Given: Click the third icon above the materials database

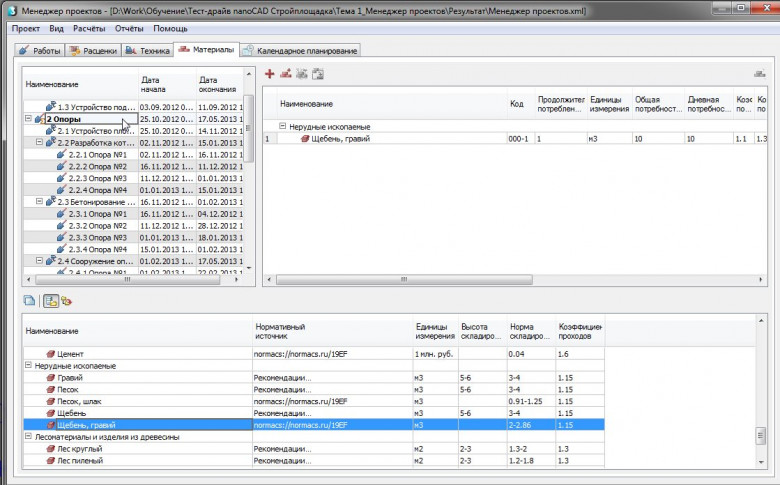Looking at the screenshot, I should 67,301.
